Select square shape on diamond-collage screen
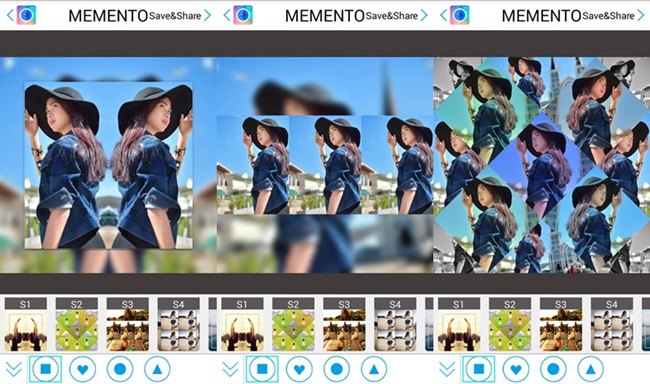The image size is (650, 384). pyautogui.click(x=479, y=369)
